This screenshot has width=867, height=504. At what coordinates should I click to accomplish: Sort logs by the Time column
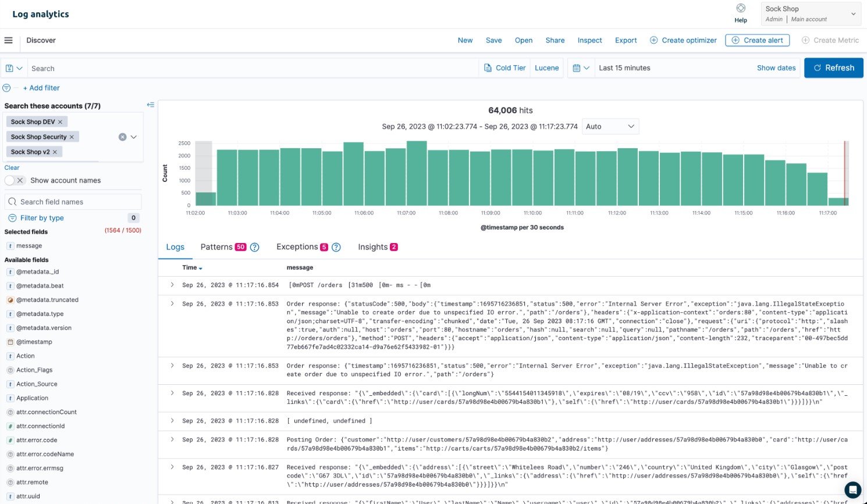[192, 267]
